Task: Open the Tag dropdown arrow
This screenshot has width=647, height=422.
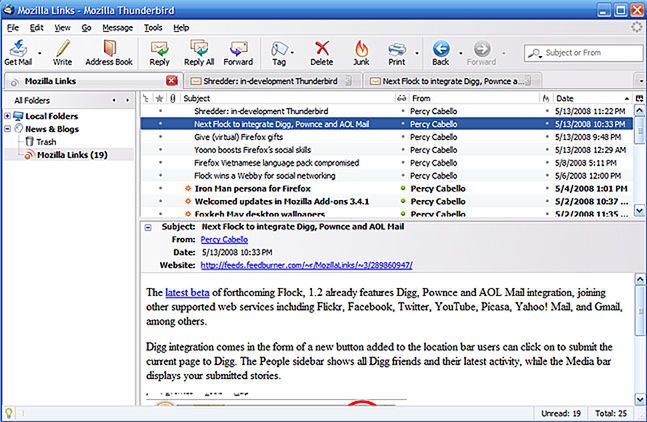Action: point(292,53)
